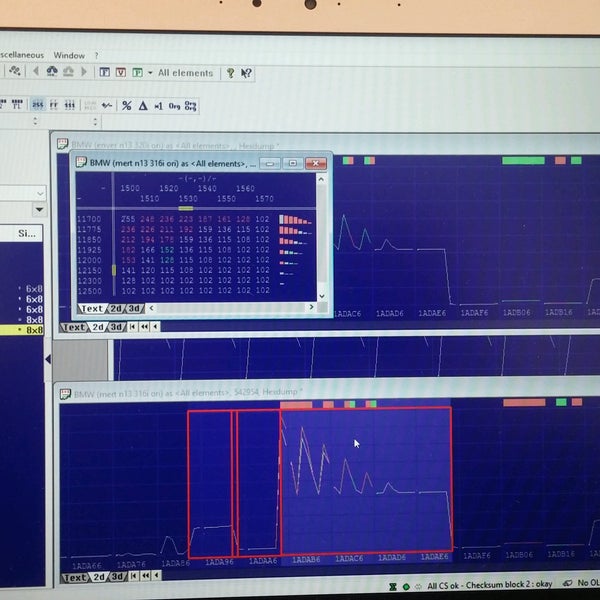Open the lightbulb help icon
The height and width of the screenshot is (600, 600).
click(x=230, y=73)
